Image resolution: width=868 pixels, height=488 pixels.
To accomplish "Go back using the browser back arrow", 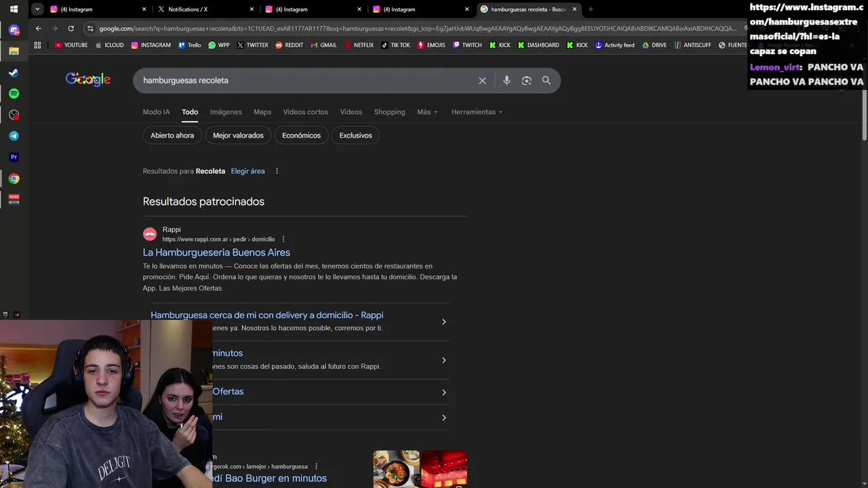I will 38,28.
